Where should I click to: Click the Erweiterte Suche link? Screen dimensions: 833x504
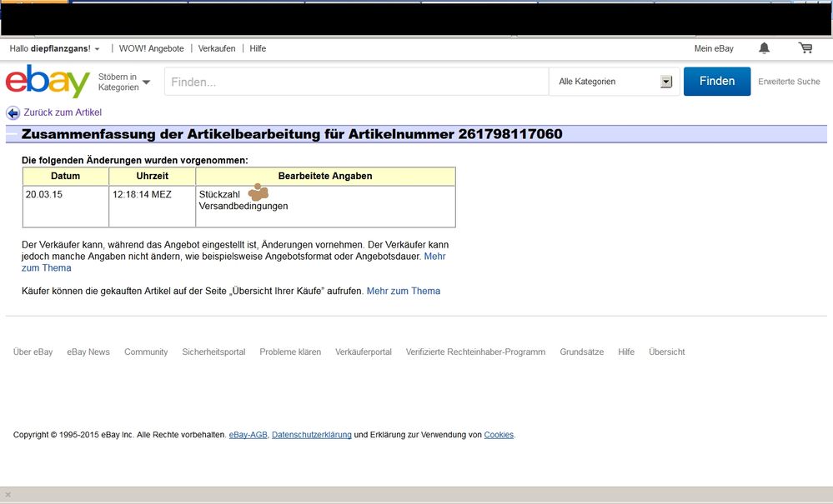point(789,82)
